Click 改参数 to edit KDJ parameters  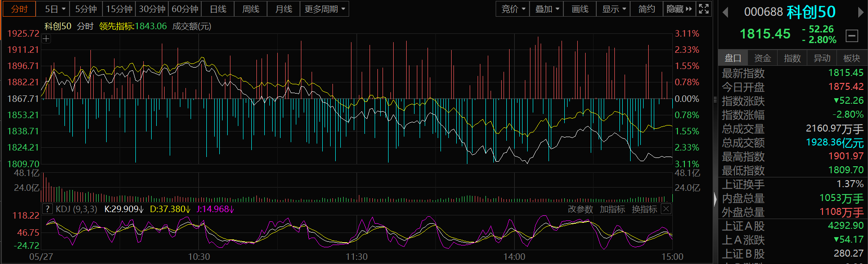click(581, 209)
